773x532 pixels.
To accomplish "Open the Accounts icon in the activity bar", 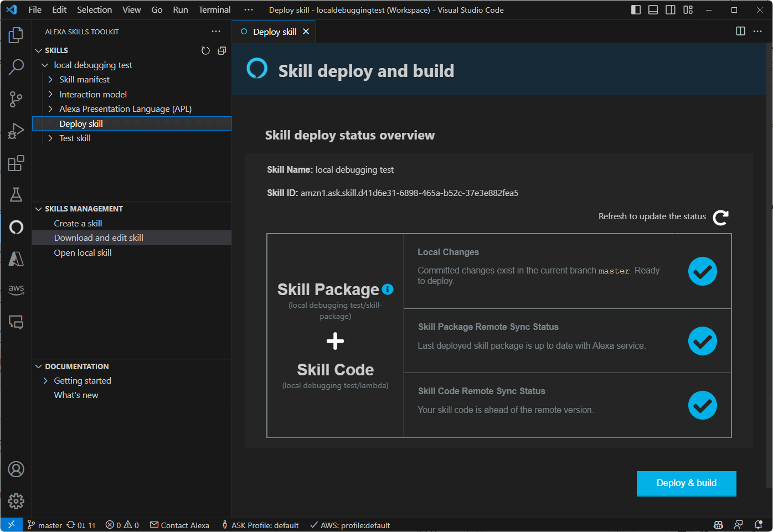I will [16, 469].
